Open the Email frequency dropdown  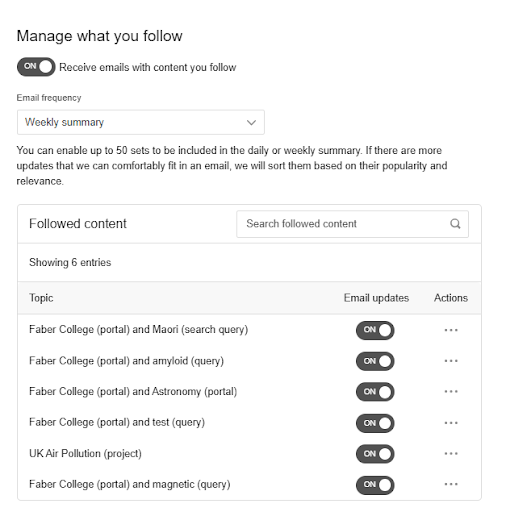141,122
